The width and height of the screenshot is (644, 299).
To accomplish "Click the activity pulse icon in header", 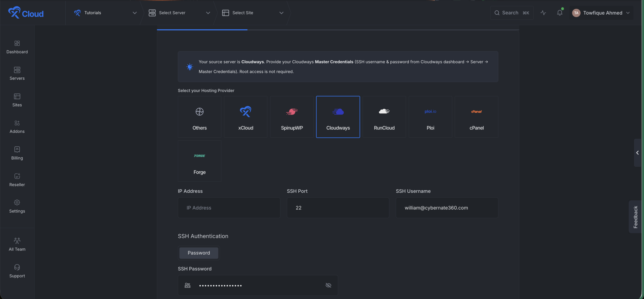I will pos(543,13).
